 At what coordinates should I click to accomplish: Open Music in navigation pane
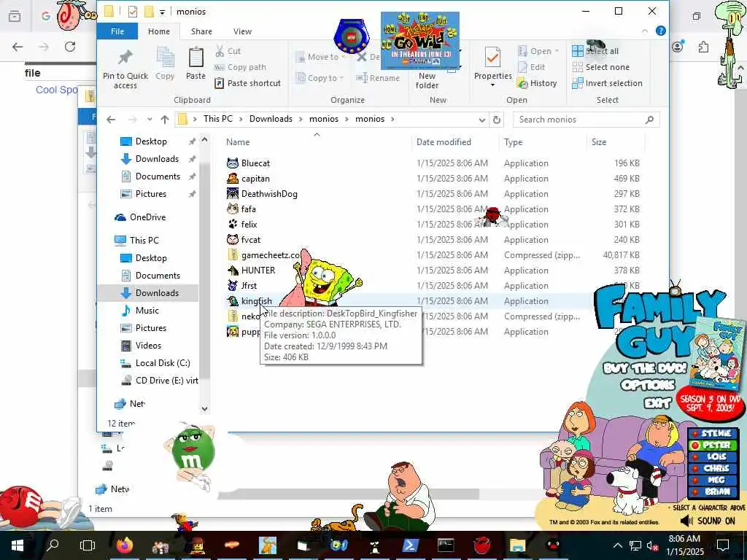coord(147,311)
